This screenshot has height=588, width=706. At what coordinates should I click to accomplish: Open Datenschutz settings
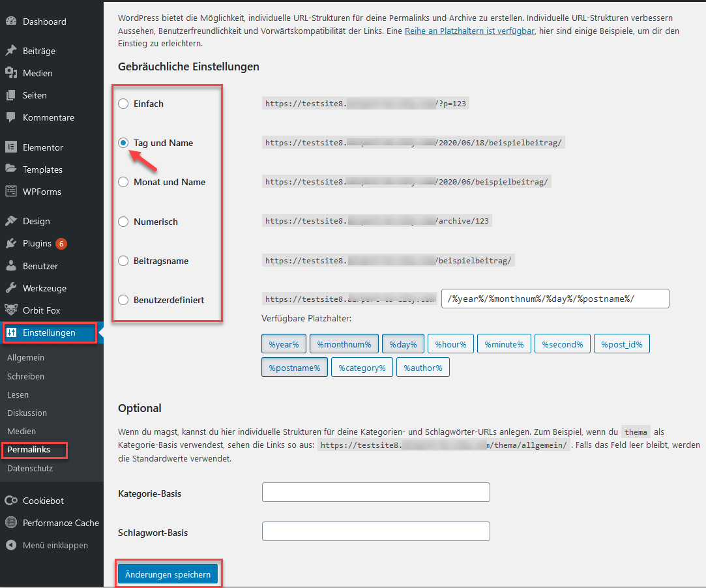coord(30,468)
